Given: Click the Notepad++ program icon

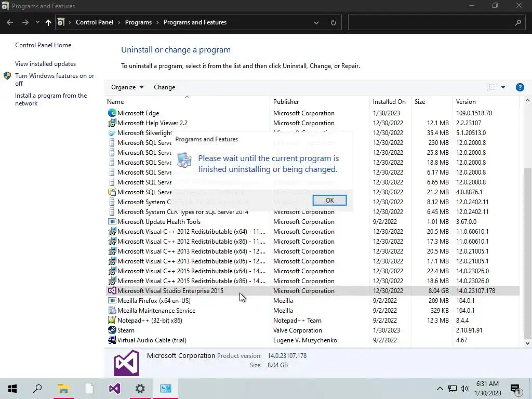Looking at the screenshot, I should (x=112, y=320).
